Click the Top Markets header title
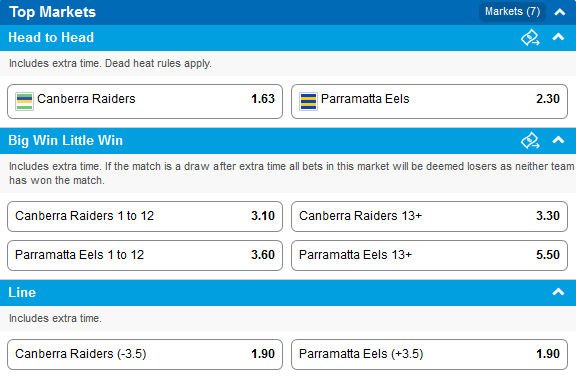Screen dimensions: 576x377 (x=52, y=12)
